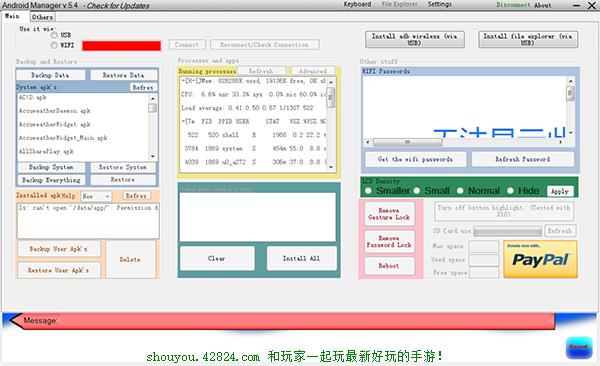Choose the Normal LCD density option

click(460, 191)
